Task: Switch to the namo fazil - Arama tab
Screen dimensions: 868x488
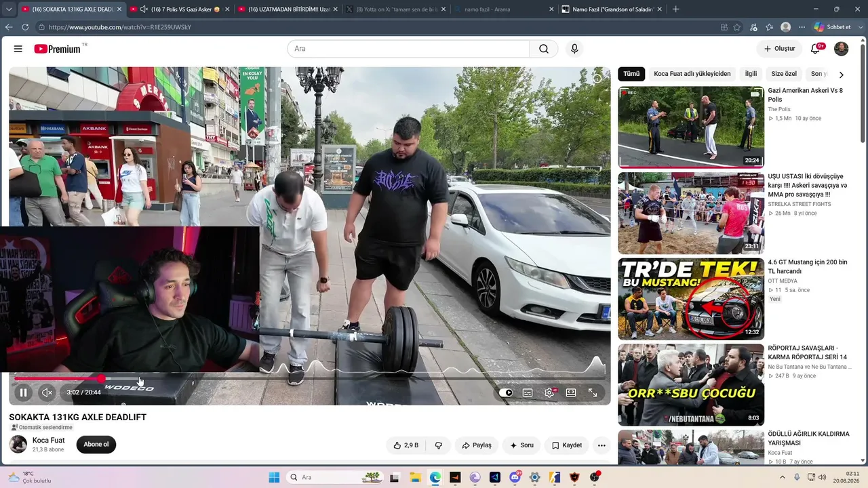Action: [504, 9]
